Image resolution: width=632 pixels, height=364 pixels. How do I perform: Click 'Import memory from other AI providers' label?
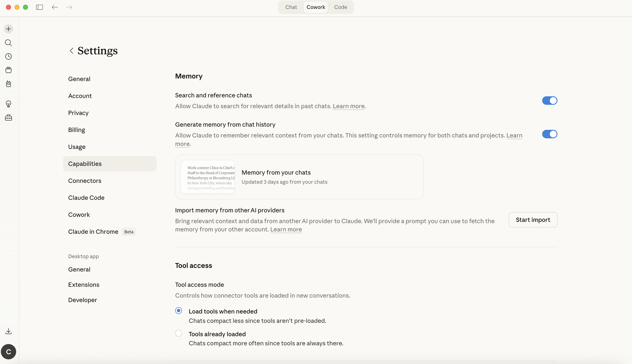tap(230, 210)
